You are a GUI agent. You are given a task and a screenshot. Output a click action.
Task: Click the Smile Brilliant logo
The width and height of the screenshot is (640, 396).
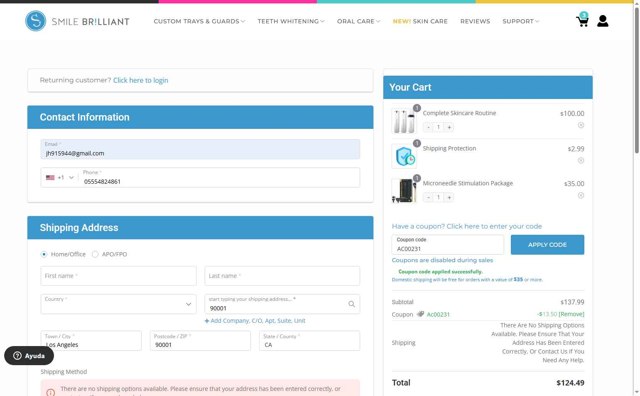pos(77,21)
